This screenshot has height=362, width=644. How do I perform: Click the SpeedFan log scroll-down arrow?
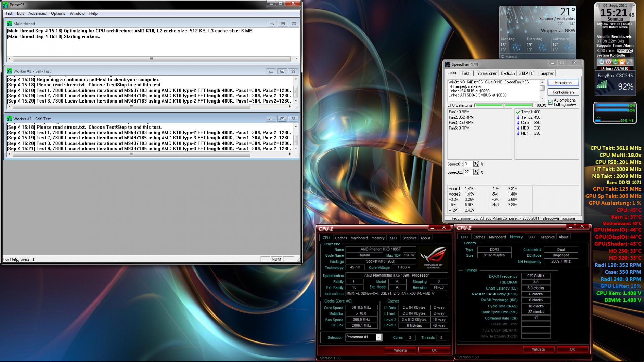542,98
